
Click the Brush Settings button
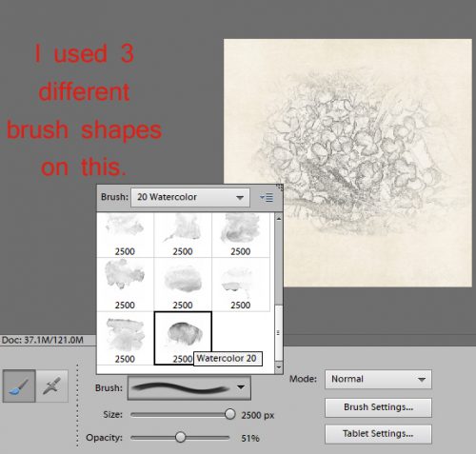[x=378, y=407]
